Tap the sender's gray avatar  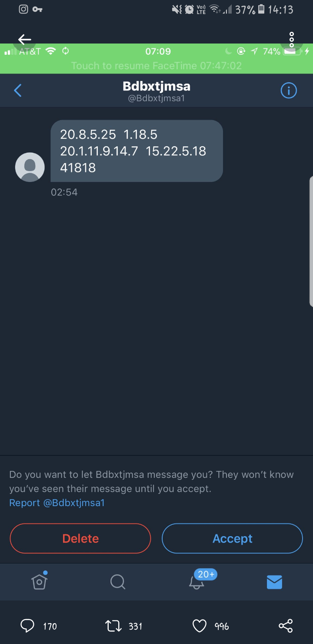pyautogui.click(x=30, y=167)
